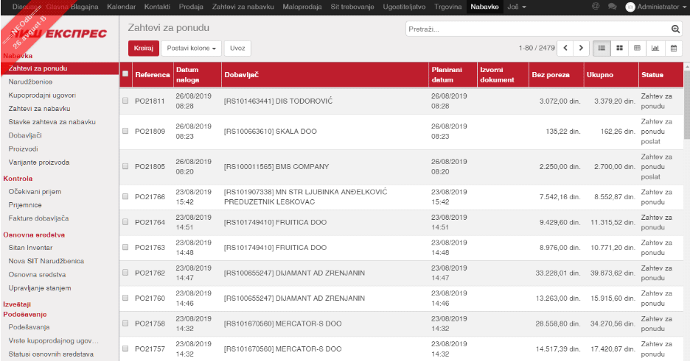Open Prijemnice in sidebar
This screenshot has width=690, height=361.
click(25, 205)
